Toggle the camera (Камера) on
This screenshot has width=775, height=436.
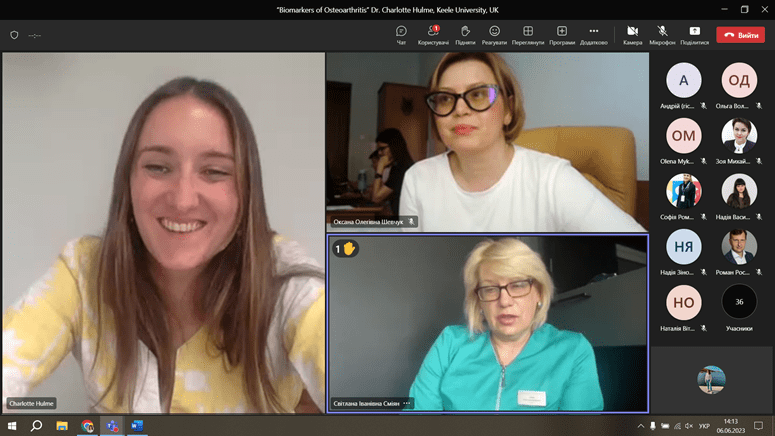[x=632, y=34]
